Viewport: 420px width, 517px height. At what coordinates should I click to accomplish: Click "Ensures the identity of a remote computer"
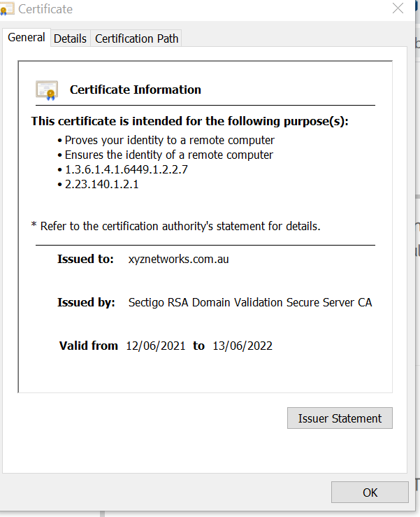click(169, 155)
